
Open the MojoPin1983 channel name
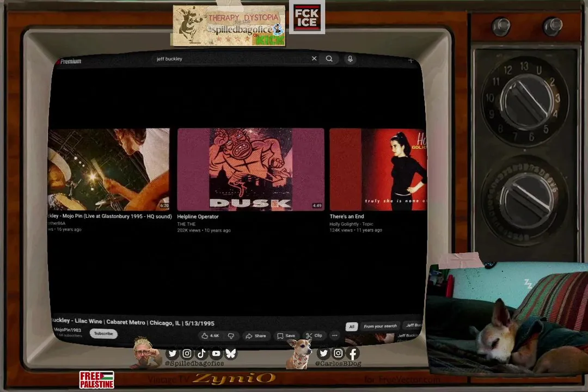[68, 330]
